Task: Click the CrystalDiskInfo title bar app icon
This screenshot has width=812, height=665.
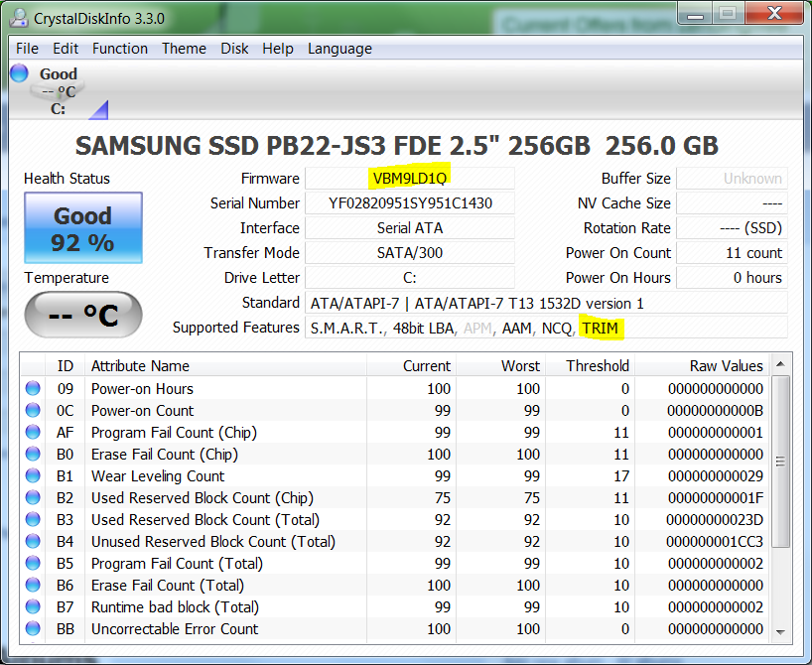Action: click(x=19, y=18)
